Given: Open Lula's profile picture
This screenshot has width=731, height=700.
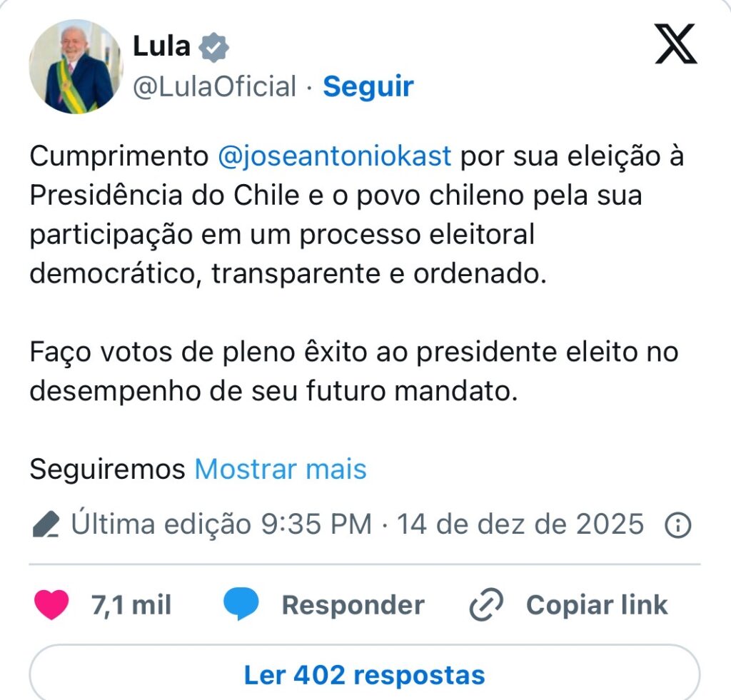Looking at the screenshot, I should (76, 66).
